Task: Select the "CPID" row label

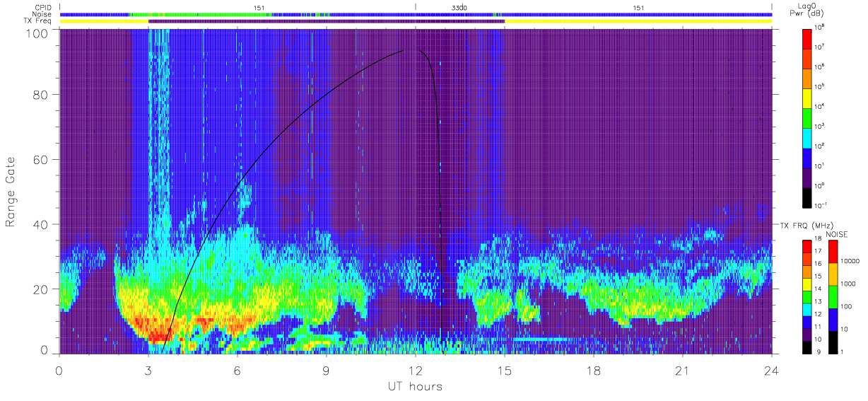Action: [42, 7]
